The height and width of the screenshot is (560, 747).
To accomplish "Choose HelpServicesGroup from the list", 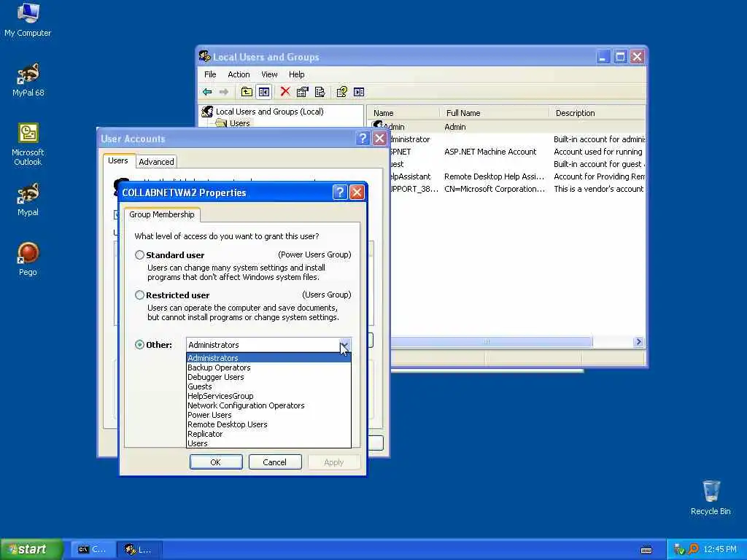I will tap(268, 396).
